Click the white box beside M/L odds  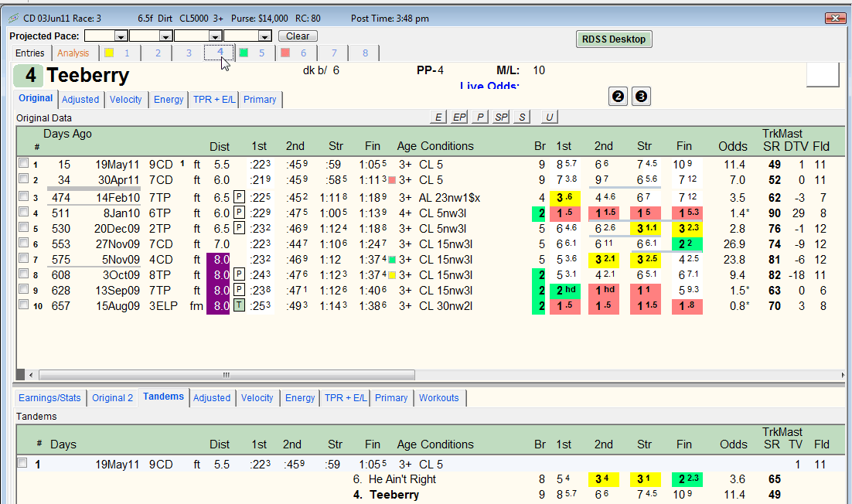(x=823, y=74)
